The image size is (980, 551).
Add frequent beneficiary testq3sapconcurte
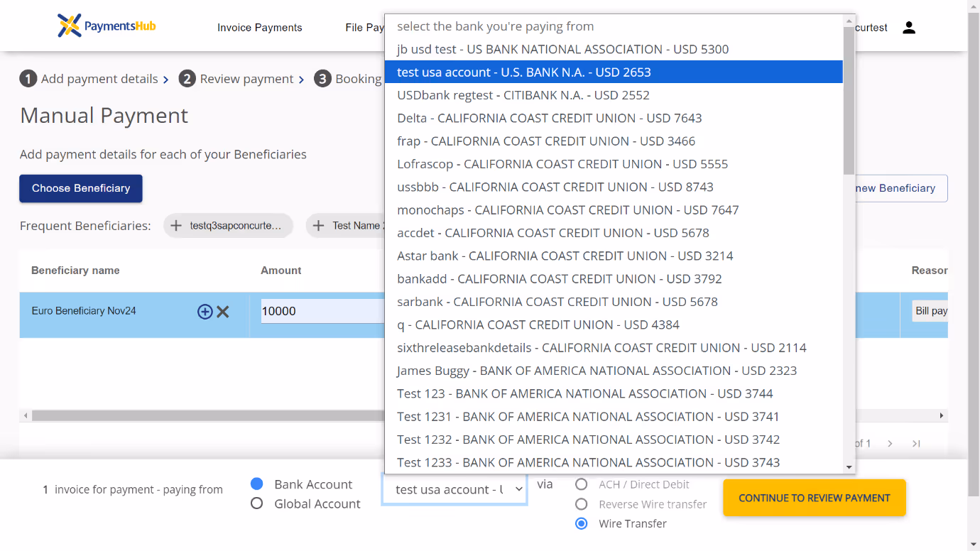point(228,226)
